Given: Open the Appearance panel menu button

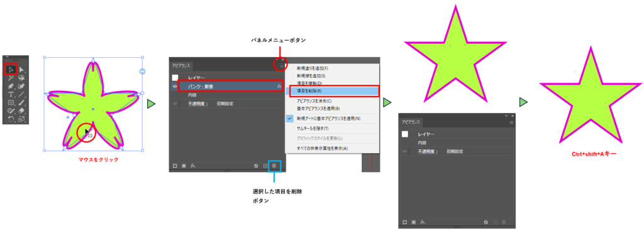Looking at the screenshot, I should 281,65.
